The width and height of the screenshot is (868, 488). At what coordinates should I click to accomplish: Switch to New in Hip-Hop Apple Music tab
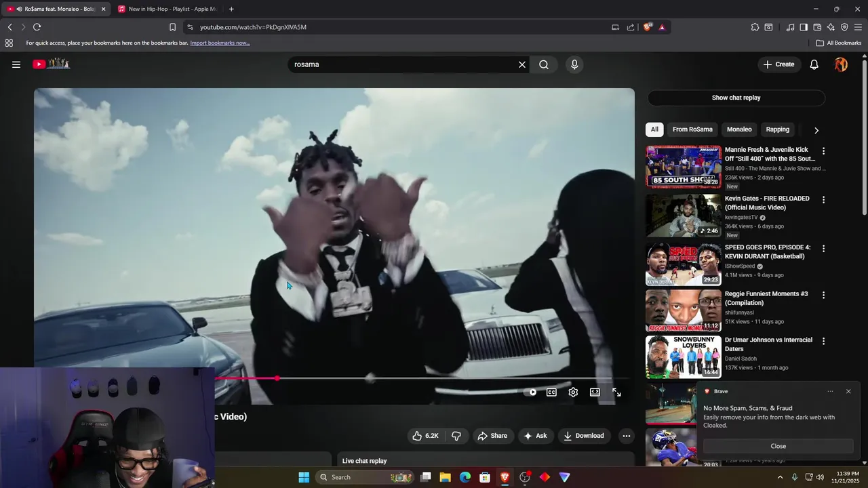[167, 9]
